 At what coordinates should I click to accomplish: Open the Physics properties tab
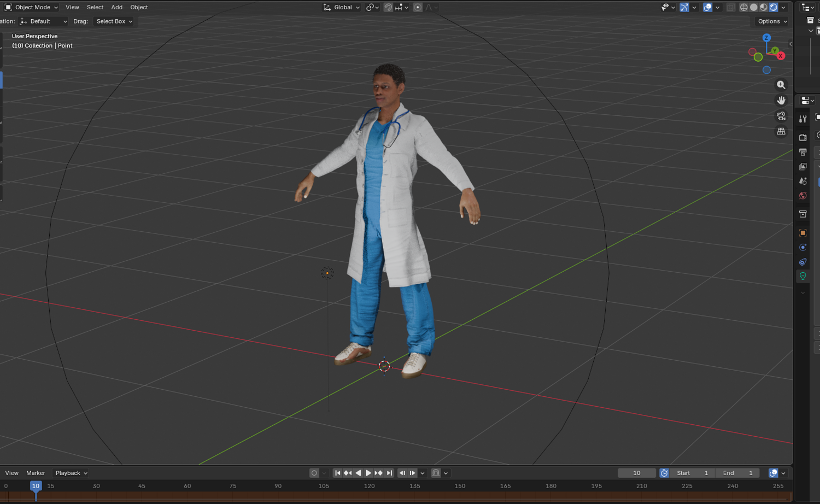click(803, 247)
